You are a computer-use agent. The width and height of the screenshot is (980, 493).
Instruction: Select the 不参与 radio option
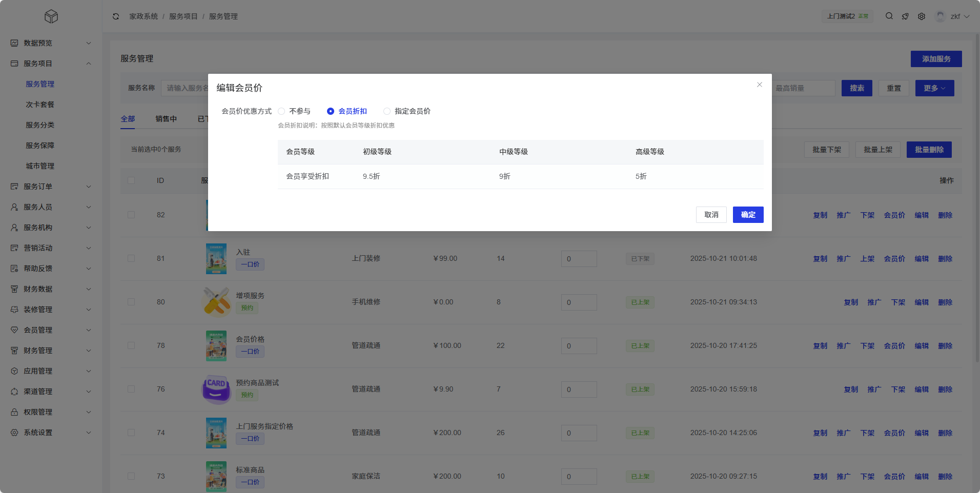click(x=281, y=111)
